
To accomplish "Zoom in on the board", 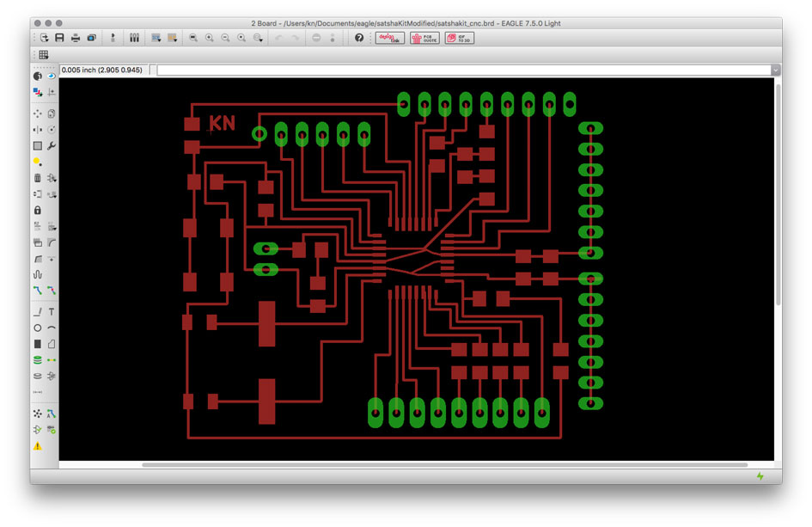I will point(209,38).
